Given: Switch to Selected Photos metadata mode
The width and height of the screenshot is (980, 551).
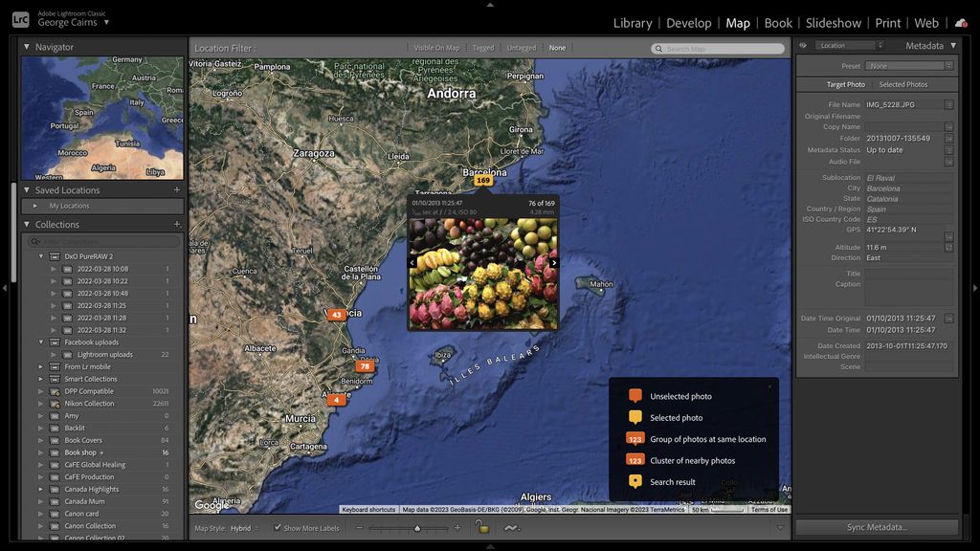Looking at the screenshot, I should coord(903,85).
